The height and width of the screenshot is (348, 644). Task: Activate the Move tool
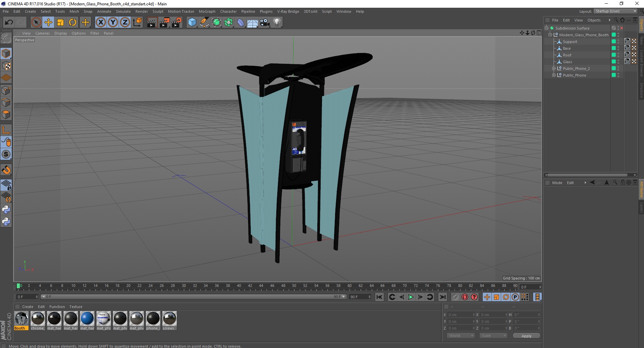click(x=48, y=23)
